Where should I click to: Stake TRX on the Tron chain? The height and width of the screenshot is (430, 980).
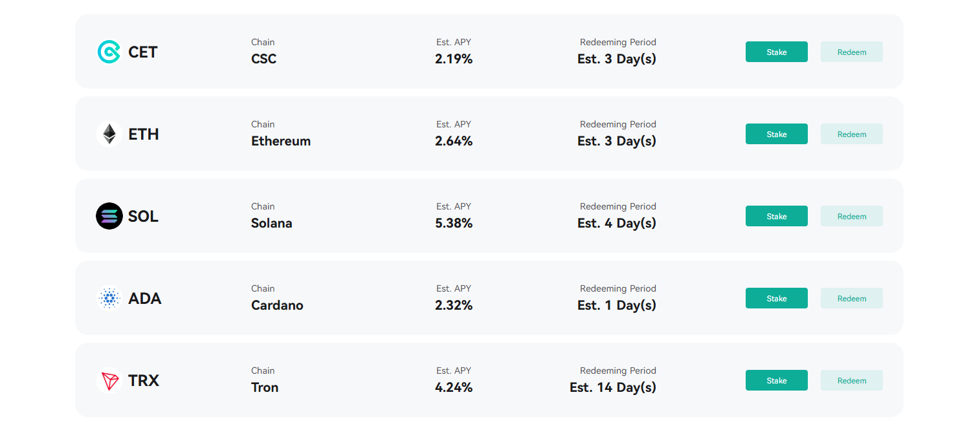(x=776, y=380)
